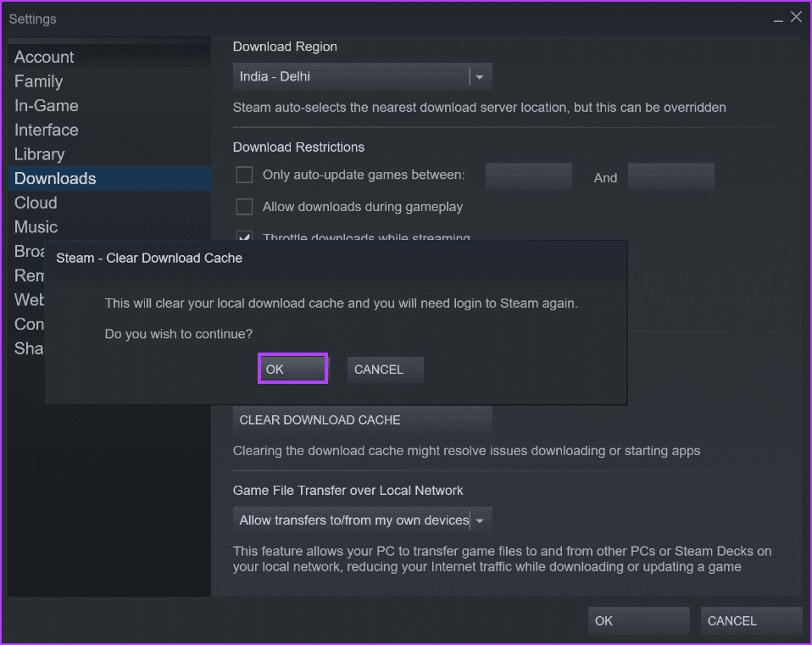Click the 'Do you wish to continue?' text
Viewport: 812px width, 645px height.
tap(179, 334)
